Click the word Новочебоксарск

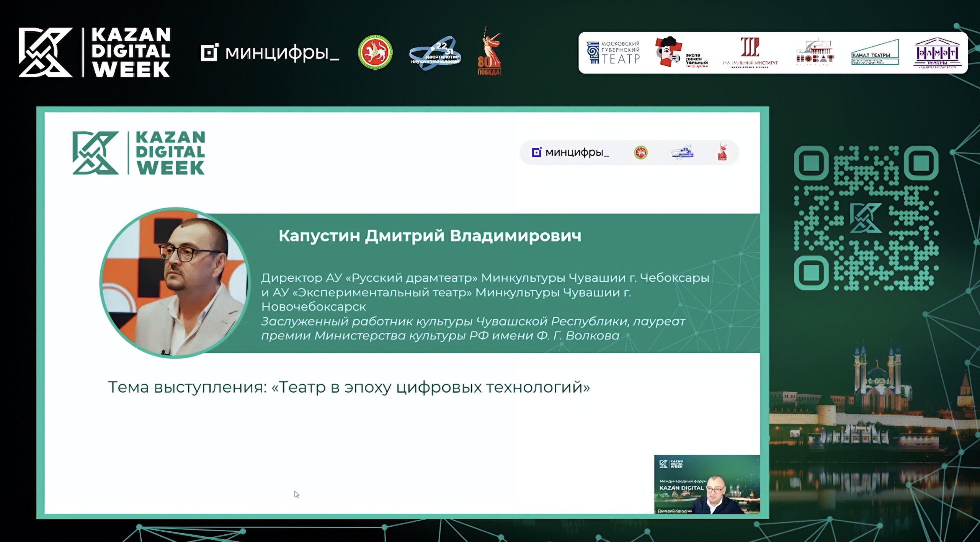(314, 307)
